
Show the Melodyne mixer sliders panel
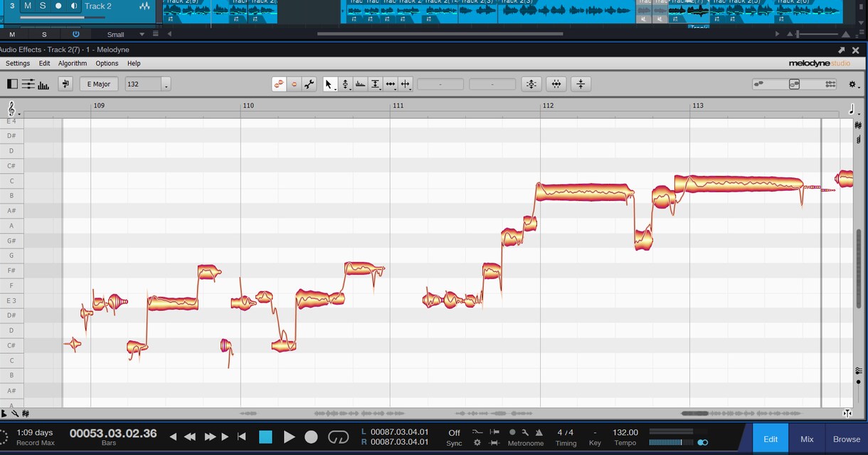click(x=28, y=84)
